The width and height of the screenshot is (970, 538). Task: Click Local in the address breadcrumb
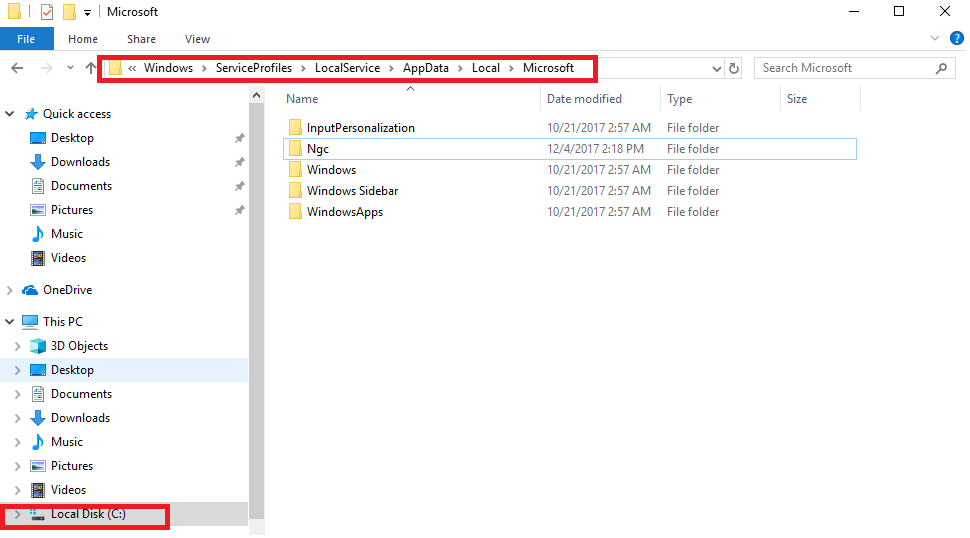(486, 68)
